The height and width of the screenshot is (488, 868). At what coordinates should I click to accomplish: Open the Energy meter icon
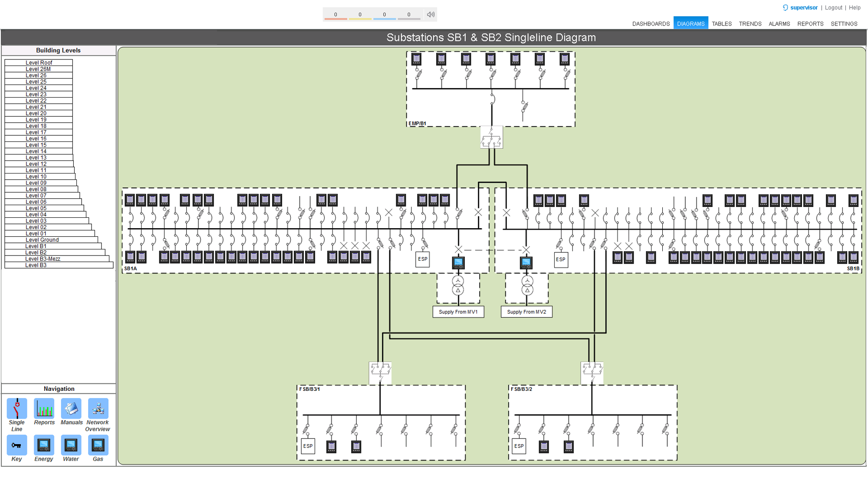[44, 445]
